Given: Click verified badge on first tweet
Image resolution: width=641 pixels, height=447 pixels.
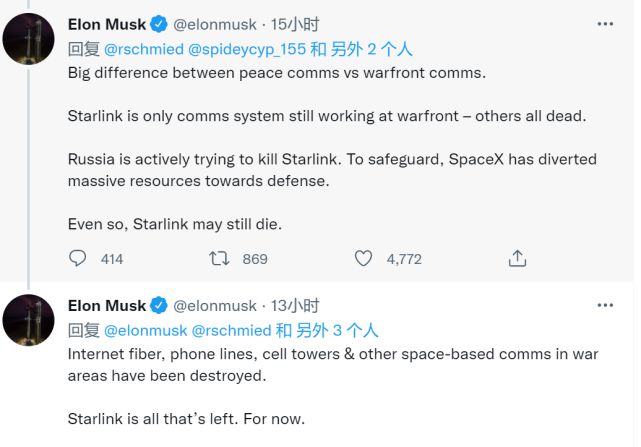Looking at the screenshot, I should (160, 24).
